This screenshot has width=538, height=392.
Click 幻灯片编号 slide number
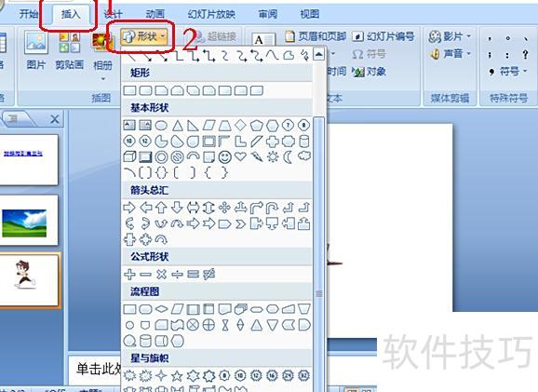coord(383,36)
